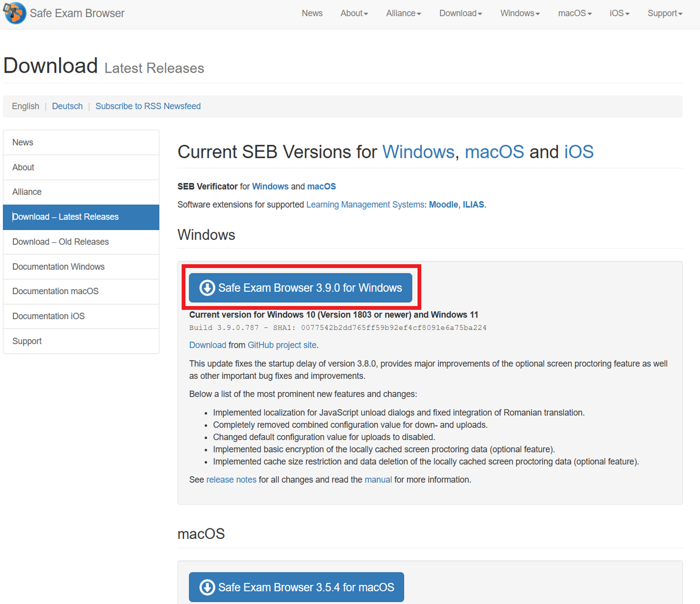Click Safe Exam Browser 3.5.4 for macOS button
Image resolution: width=700 pixels, height=604 pixels.
coord(296,587)
